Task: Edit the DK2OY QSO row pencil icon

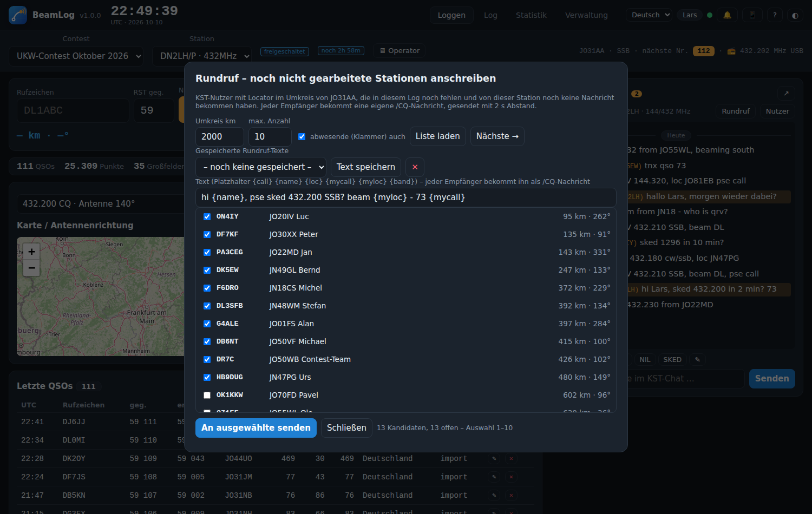Action: point(494,459)
